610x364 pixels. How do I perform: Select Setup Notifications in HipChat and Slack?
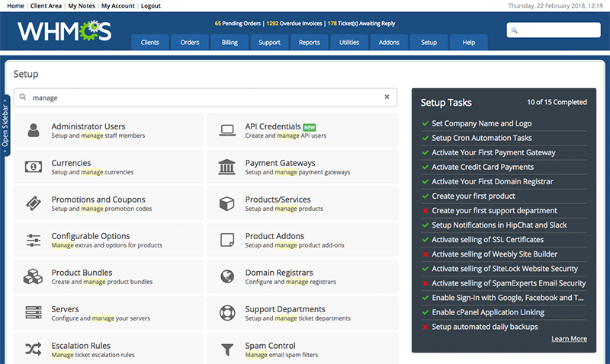pos(499,225)
